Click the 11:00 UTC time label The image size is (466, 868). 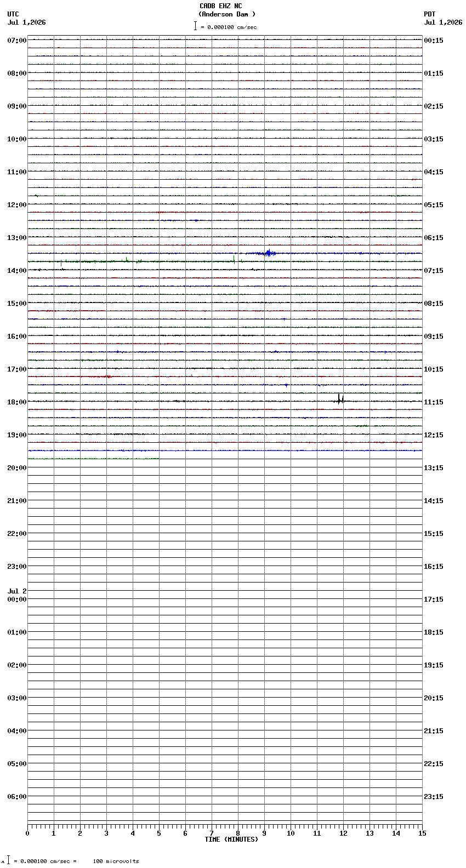pyautogui.click(x=17, y=172)
